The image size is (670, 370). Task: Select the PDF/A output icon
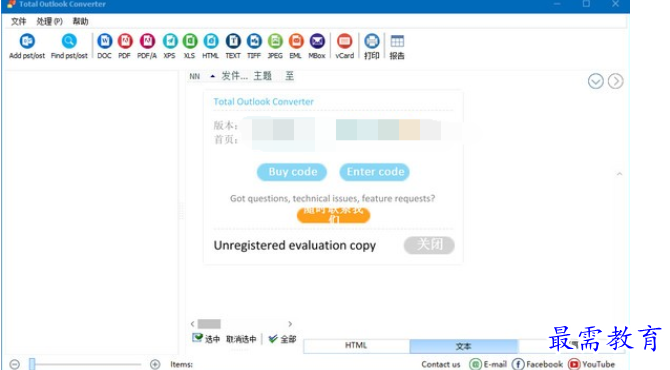tap(147, 46)
